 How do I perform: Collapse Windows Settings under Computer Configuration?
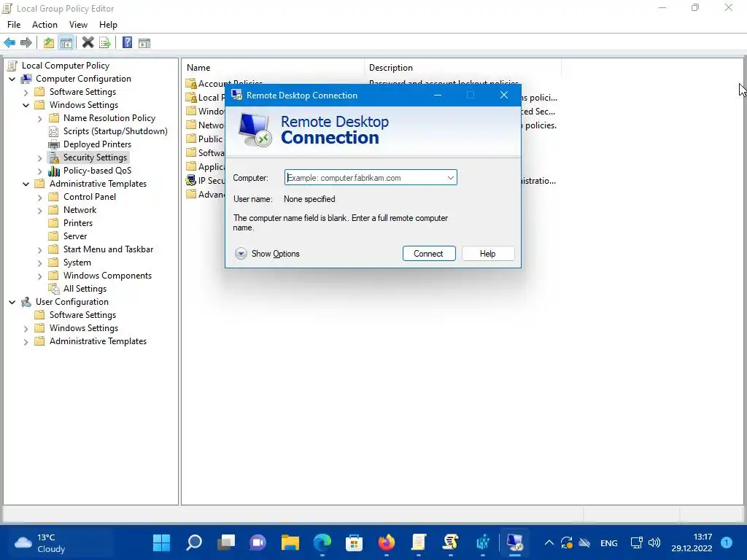[26, 105]
